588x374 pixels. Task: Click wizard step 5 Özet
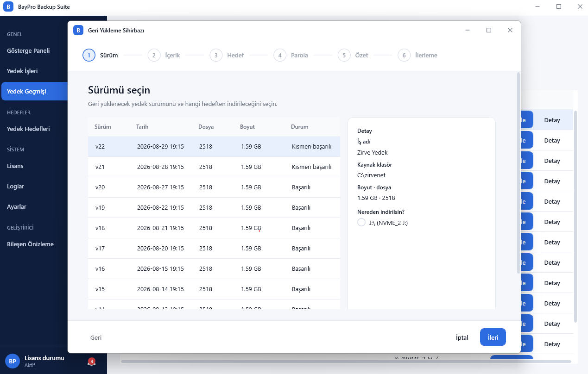coord(353,56)
